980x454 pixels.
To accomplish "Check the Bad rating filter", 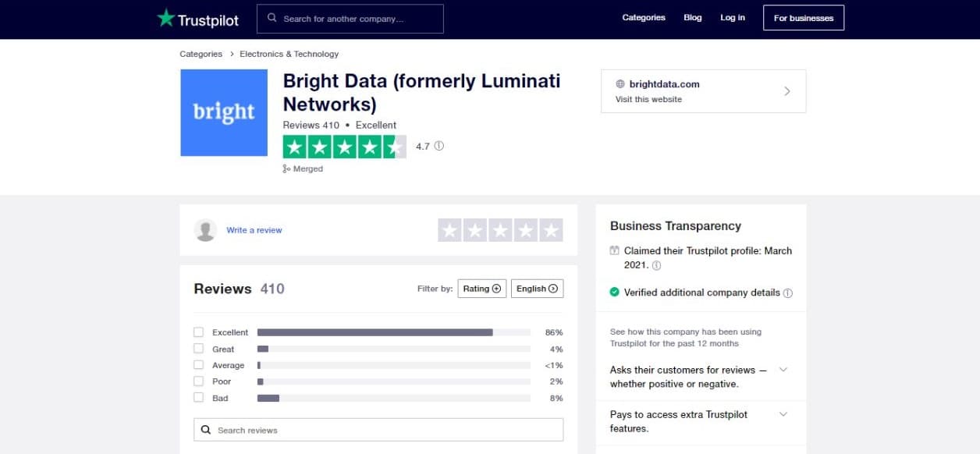I will pyautogui.click(x=198, y=398).
